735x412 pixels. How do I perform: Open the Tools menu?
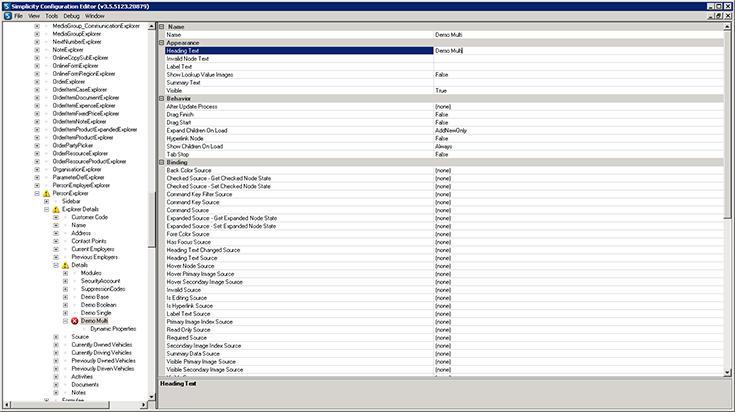click(52, 16)
